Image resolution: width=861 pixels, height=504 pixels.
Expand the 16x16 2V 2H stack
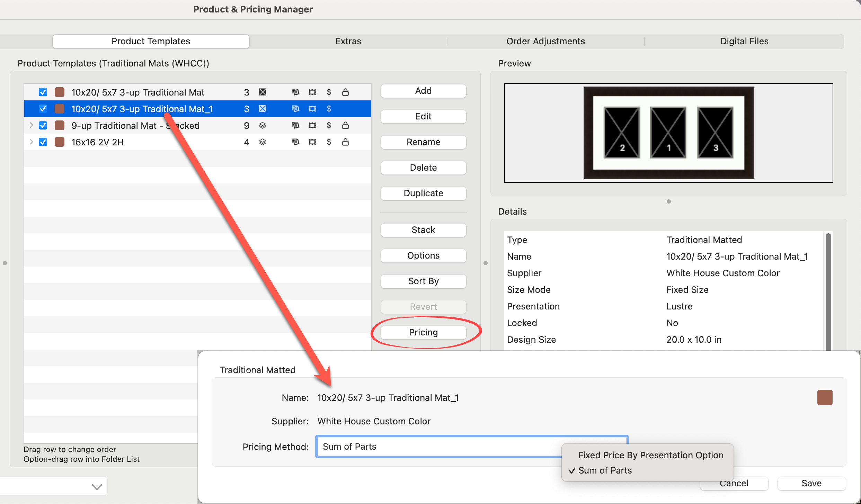tap(32, 142)
